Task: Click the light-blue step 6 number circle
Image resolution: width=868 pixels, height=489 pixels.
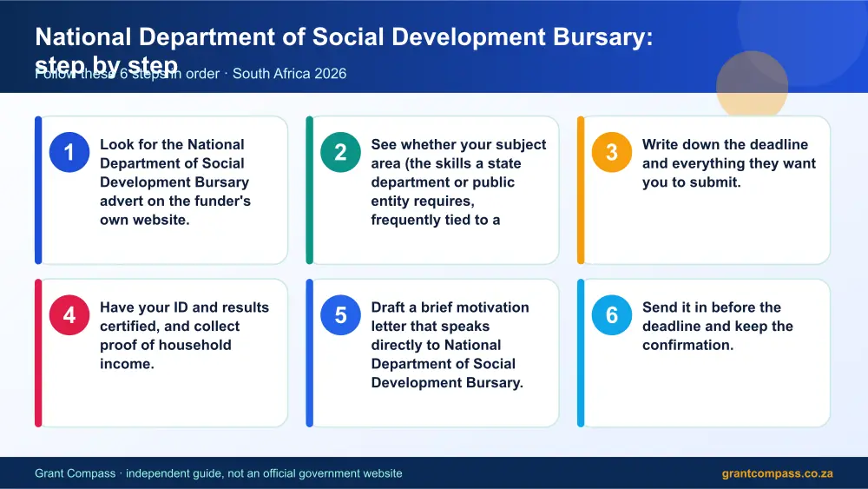Action: 612,315
